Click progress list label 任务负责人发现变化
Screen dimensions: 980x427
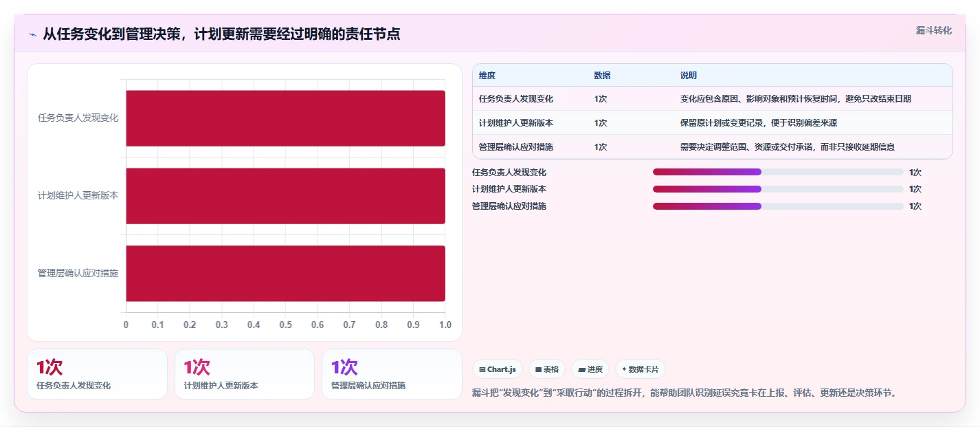(509, 173)
